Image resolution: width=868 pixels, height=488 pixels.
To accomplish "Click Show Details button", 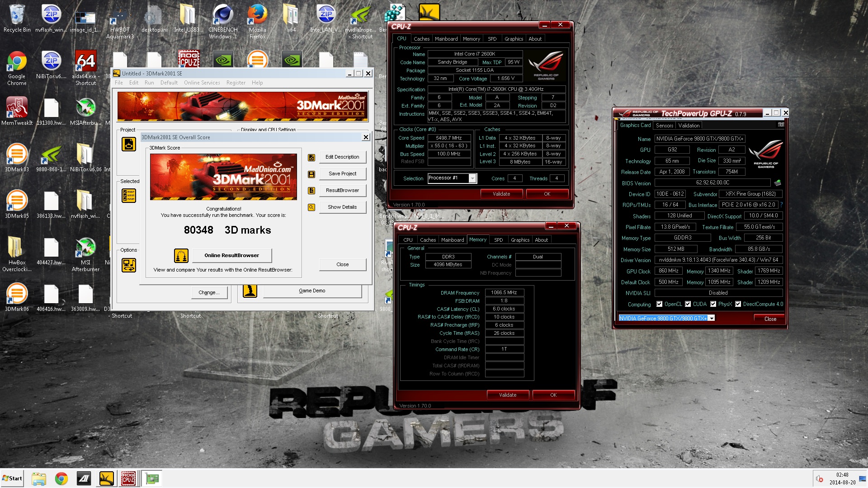I will tap(342, 207).
